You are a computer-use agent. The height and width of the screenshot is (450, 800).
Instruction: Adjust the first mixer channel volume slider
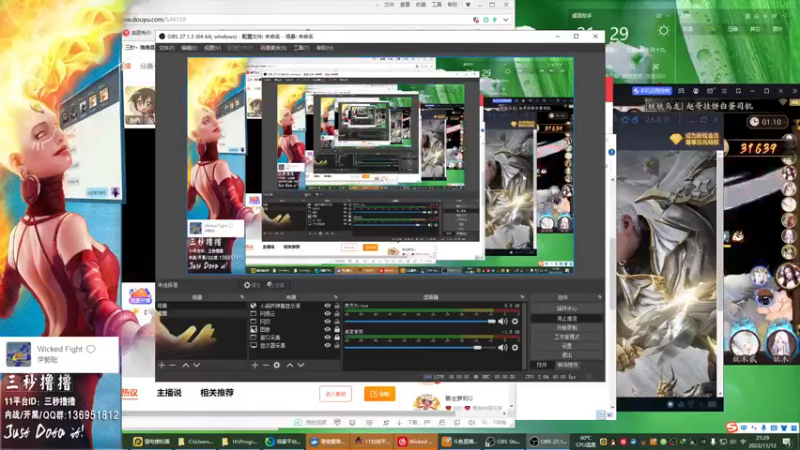[x=420, y=321]
